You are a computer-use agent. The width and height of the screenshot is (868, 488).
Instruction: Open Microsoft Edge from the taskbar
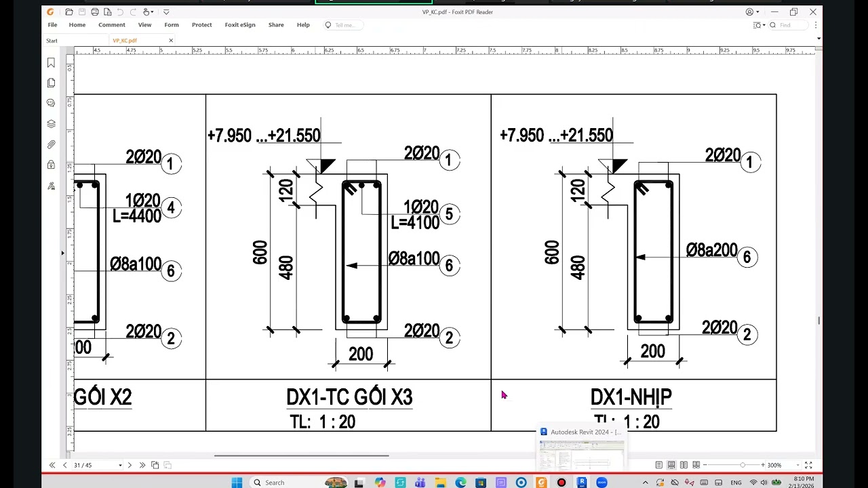[x=460, y=483]
